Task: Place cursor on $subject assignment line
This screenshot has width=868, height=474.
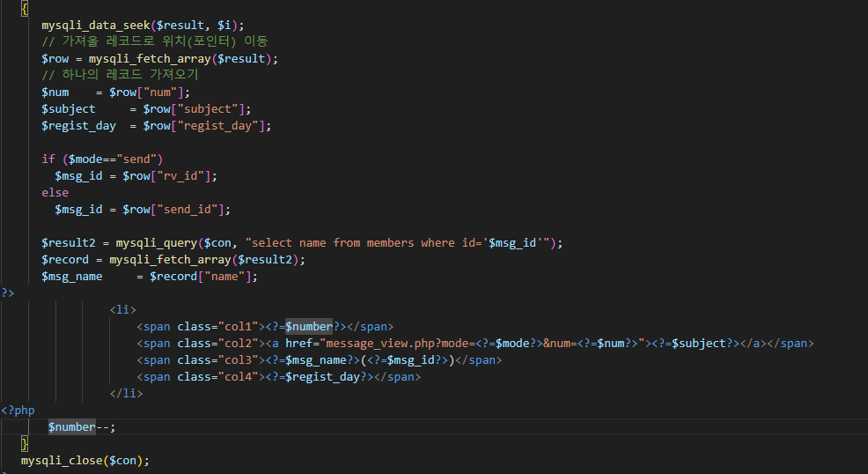Action: (x=146, y=109)
